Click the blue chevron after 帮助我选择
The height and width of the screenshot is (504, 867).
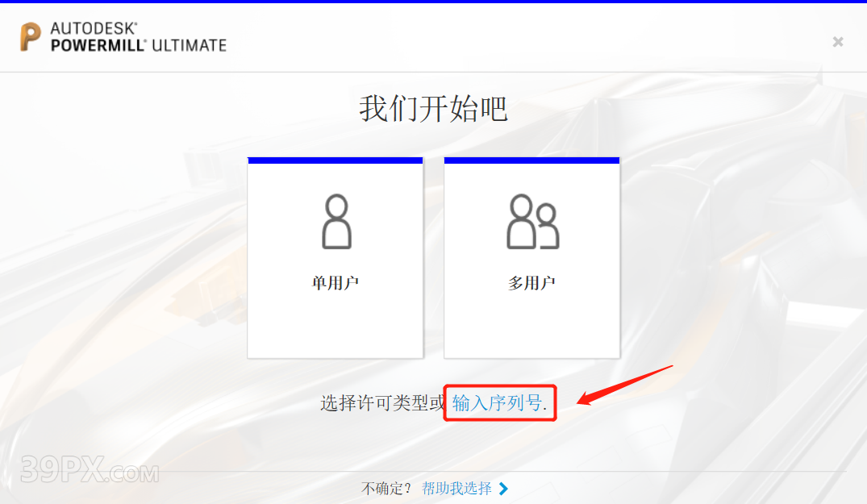click(x=503, y=489)
